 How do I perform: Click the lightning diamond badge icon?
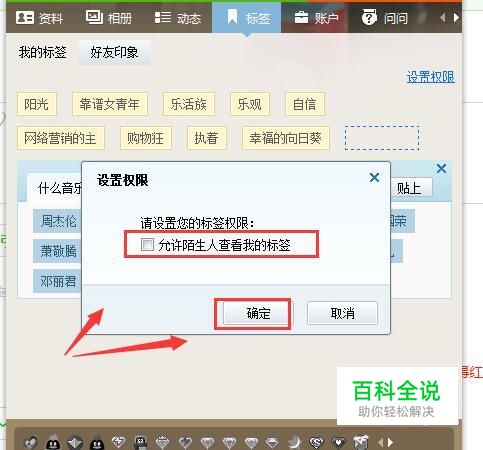(x=118, y=442)
